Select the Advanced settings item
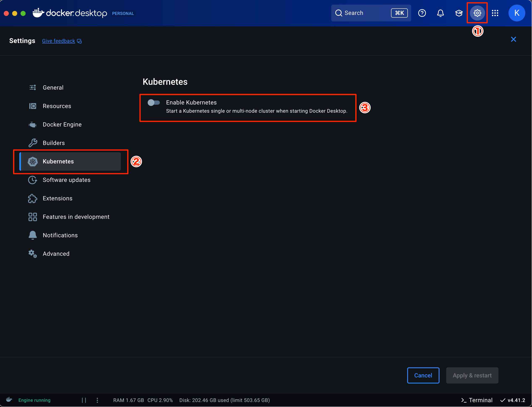The width and height of the screenshot is (532, 407). [56, 253]
